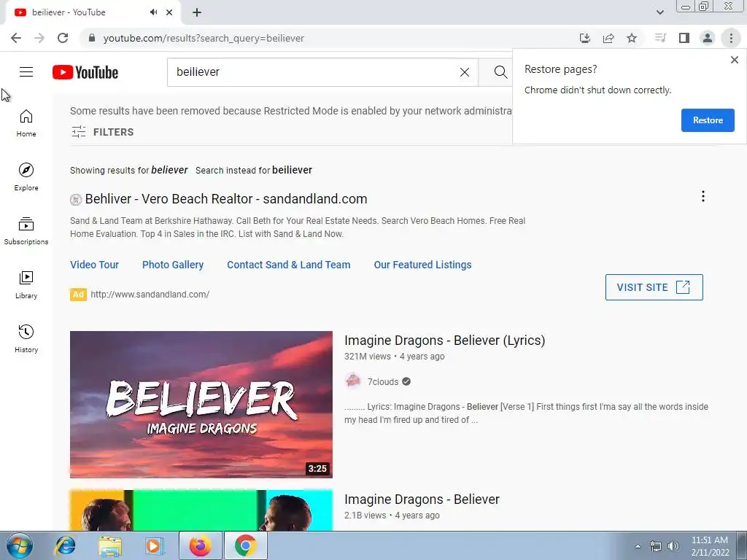Open Our Featured Listings link

422,265
